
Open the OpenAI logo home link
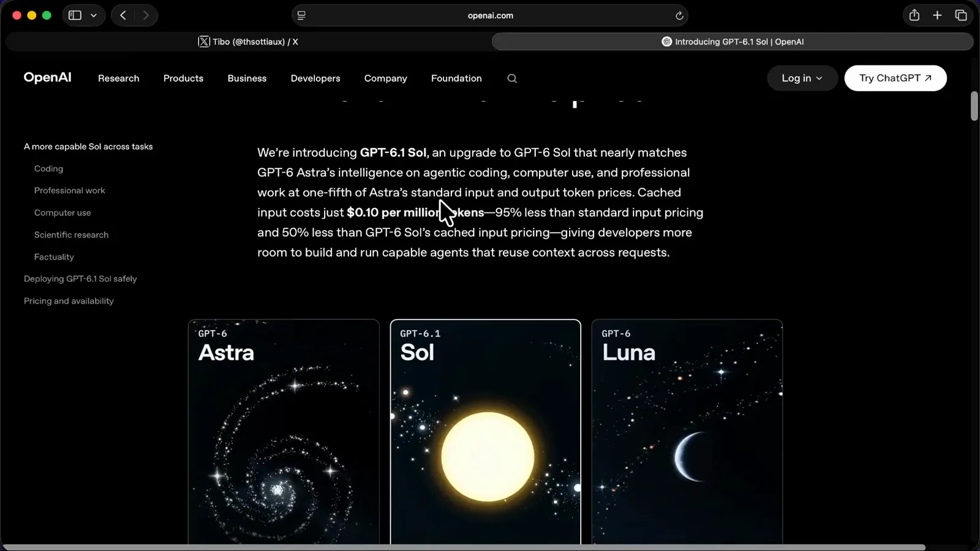pos(47,78)
